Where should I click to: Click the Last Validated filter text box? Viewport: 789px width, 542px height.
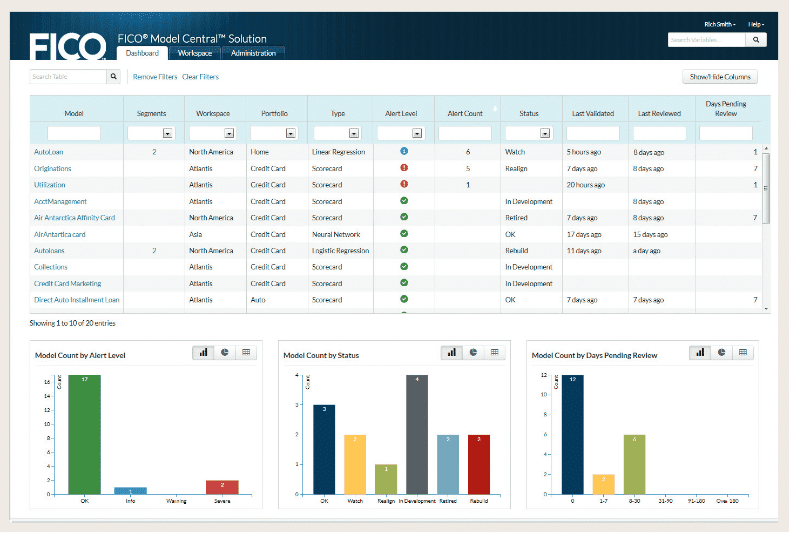[593, 133]
